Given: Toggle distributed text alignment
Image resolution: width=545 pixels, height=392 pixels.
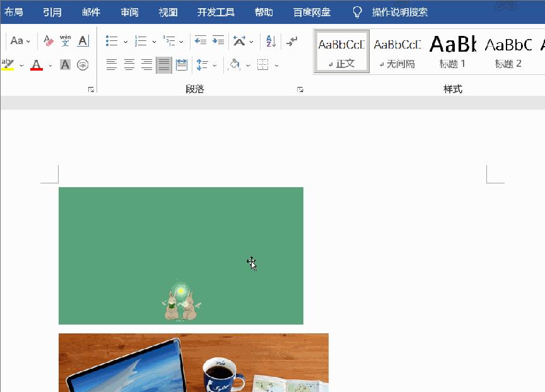Looking at the screenshot, I should point(182,64).
